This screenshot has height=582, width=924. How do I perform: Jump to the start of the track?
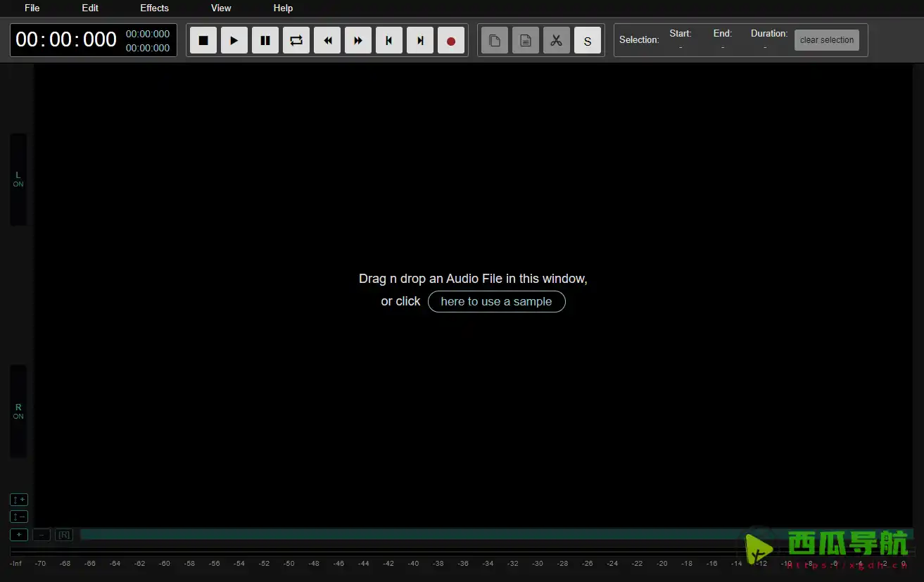coord(389,41)
